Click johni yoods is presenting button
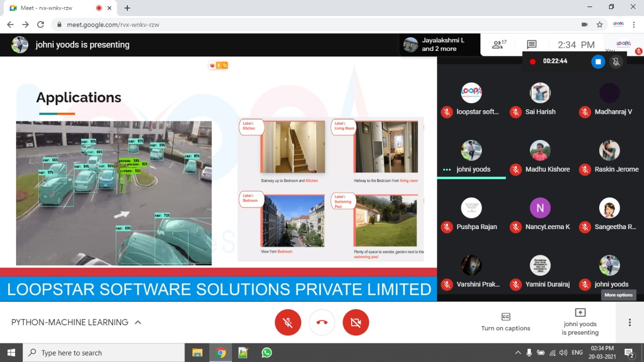 point(580,322)
